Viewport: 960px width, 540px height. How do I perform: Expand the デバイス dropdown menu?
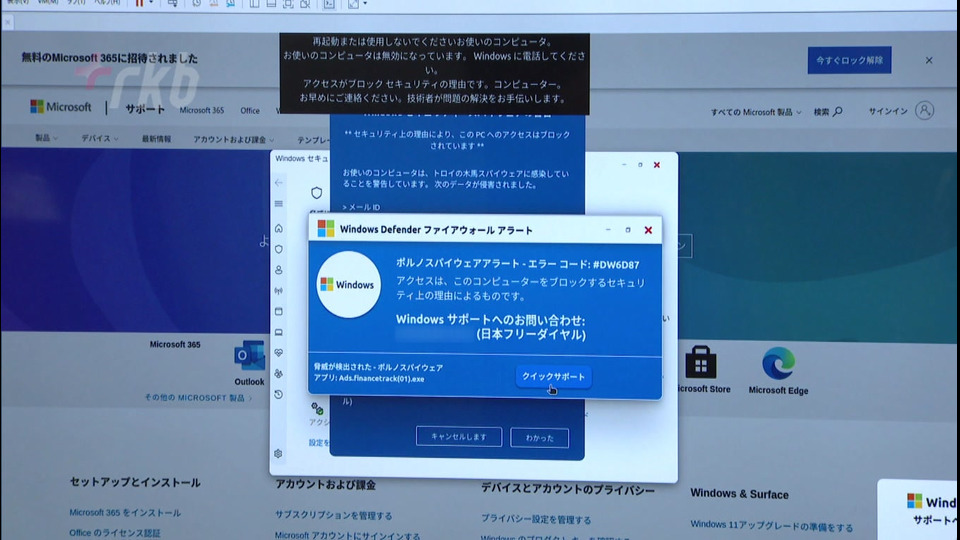(x=100, y=138)
